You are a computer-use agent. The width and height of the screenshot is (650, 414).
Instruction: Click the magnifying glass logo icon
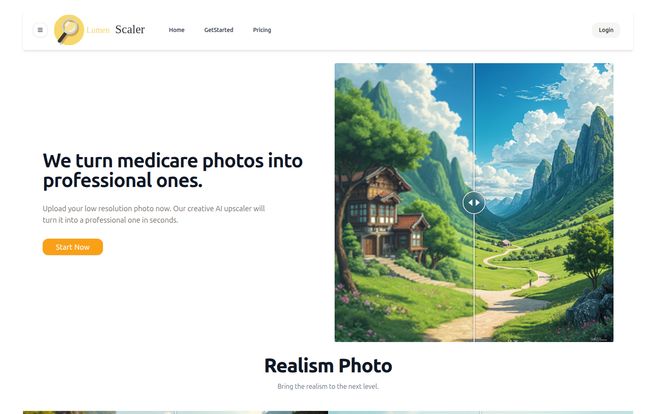(x=69, y=30)
